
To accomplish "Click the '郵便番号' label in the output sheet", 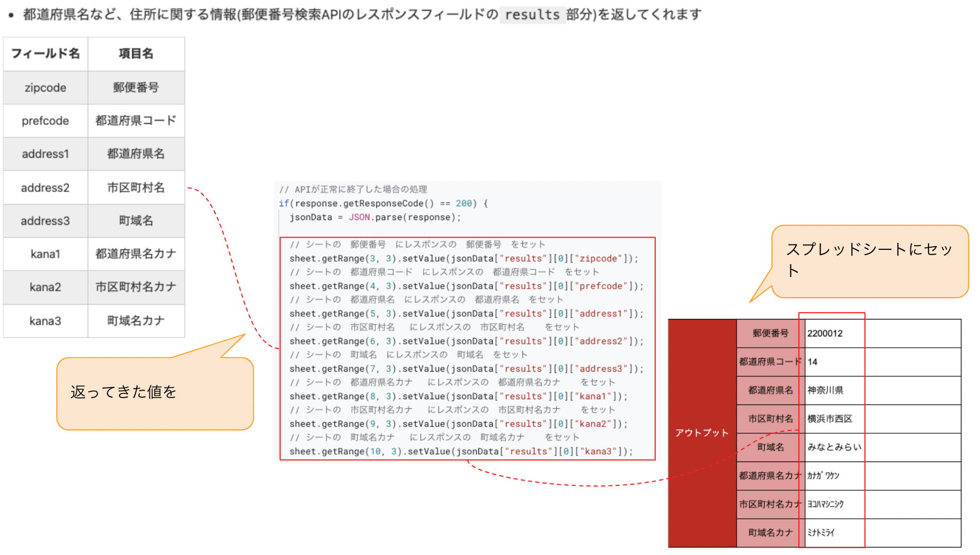I will [x=771, y=334].
